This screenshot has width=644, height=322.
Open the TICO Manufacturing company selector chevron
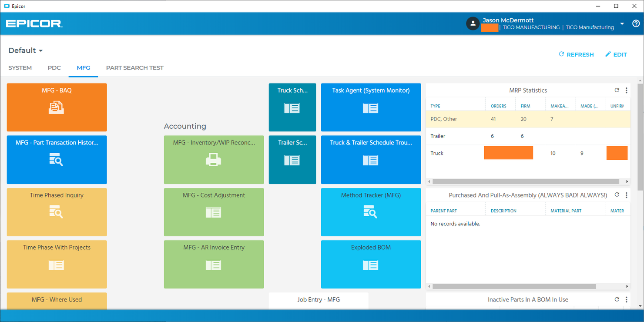click(622, 24)
